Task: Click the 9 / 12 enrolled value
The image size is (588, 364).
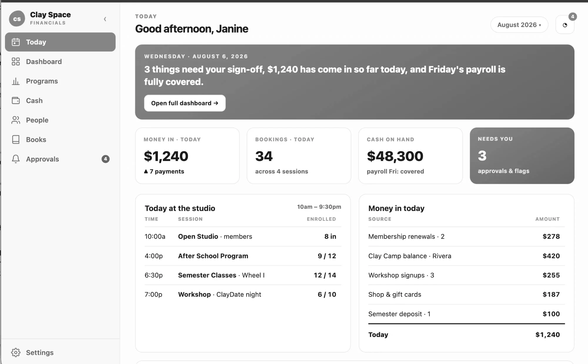Action: 327,256
